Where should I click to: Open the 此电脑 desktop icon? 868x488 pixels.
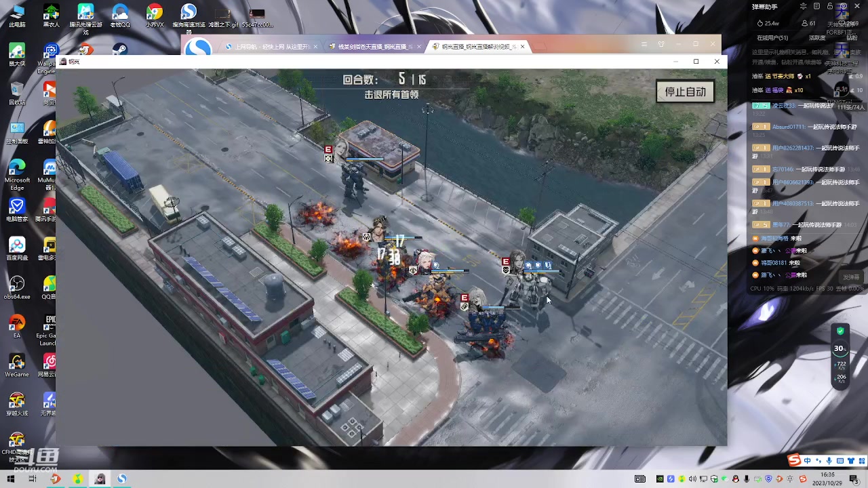tap(17, 16)
